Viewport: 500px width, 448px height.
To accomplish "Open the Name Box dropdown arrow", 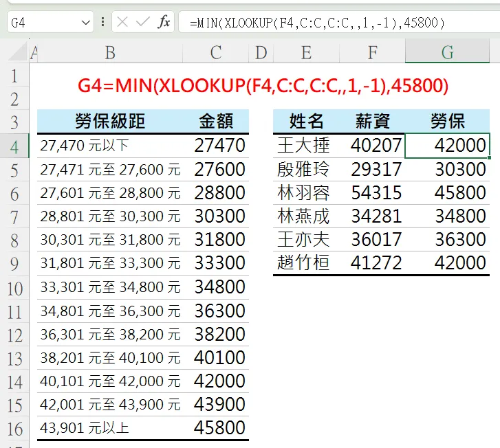I will point(85,23).
